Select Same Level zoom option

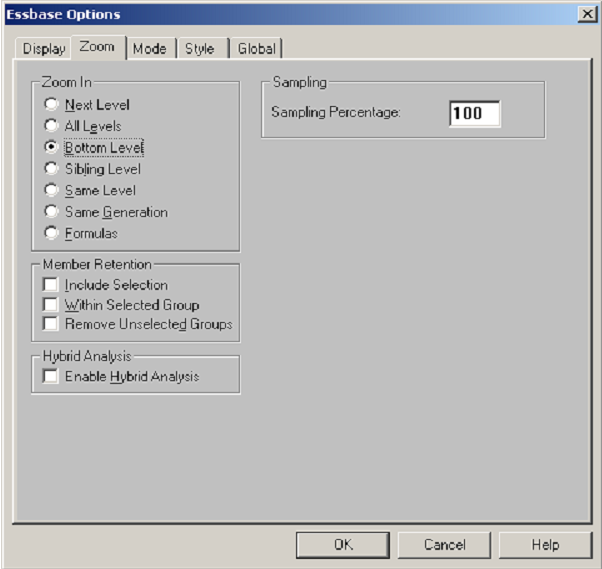[x=51, y=190]
